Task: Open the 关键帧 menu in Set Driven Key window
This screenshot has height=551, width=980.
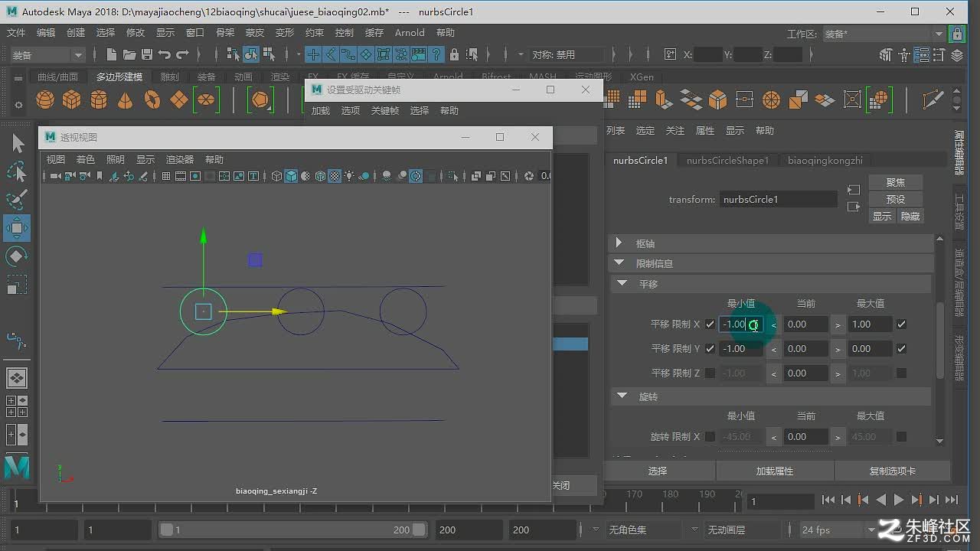Action: coord(385,111)
